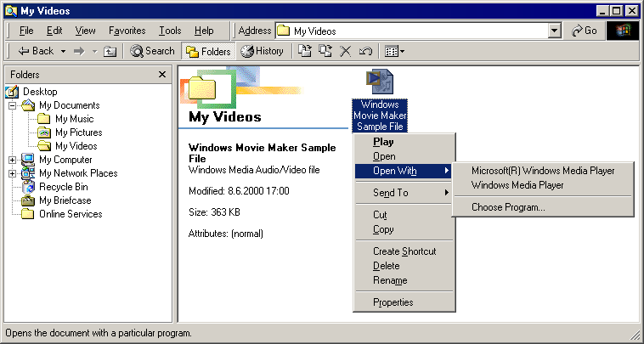
Task: Open the Favorites menu
Action: [x=127, y=31]
